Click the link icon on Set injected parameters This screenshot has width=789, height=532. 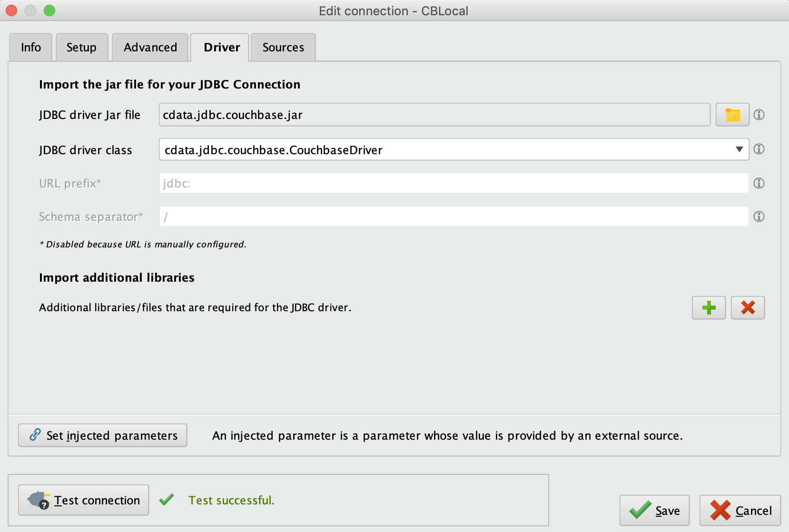click(x=35, y=434)
